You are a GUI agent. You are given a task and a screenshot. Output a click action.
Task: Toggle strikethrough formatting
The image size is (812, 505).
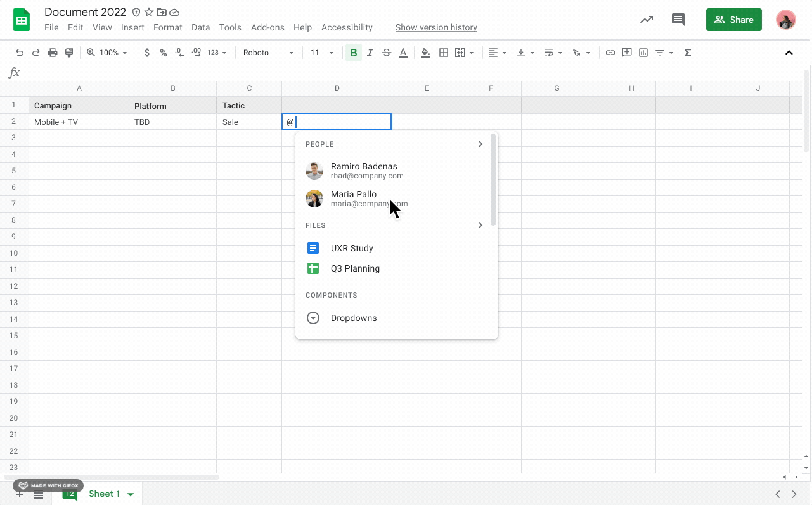click(387, 53)
